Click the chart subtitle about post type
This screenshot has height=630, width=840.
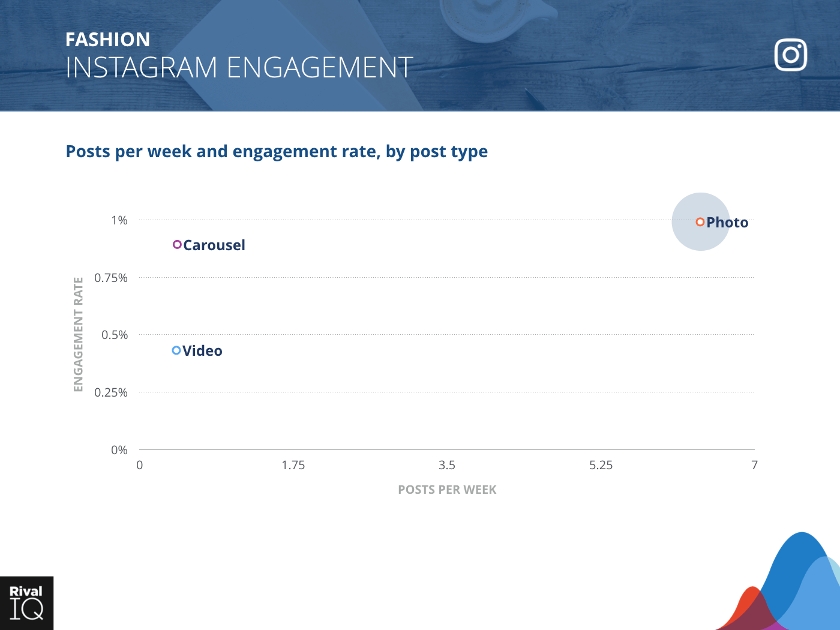(x=277, y=152)
